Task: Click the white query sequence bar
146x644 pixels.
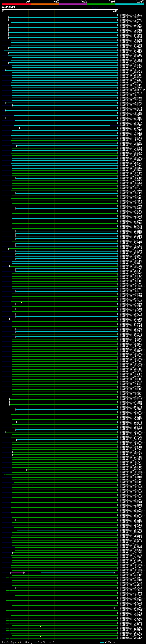Action: click(x=60, y=9)
